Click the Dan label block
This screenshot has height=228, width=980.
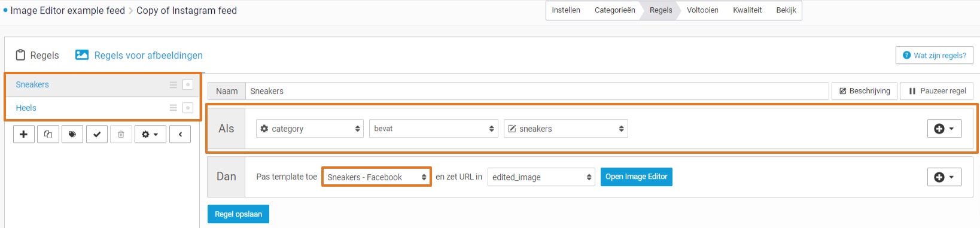226,177
